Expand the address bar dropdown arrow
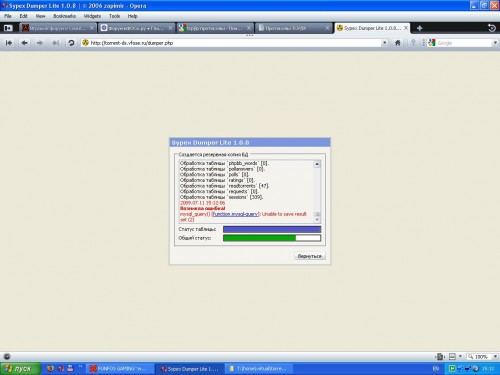This screenshot has height=375, width=500. (x=385, y=43)
